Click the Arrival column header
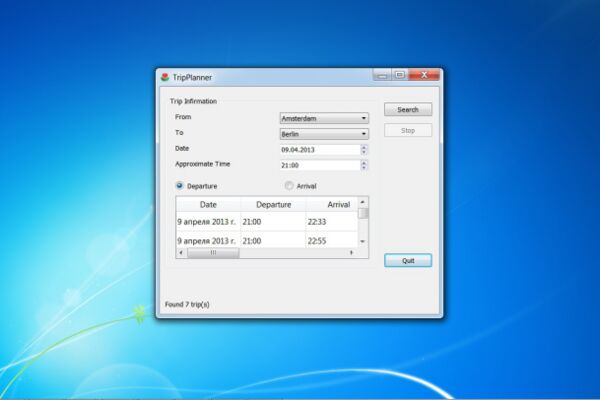This screenshot has width=600, height=400. click(332, 204)
